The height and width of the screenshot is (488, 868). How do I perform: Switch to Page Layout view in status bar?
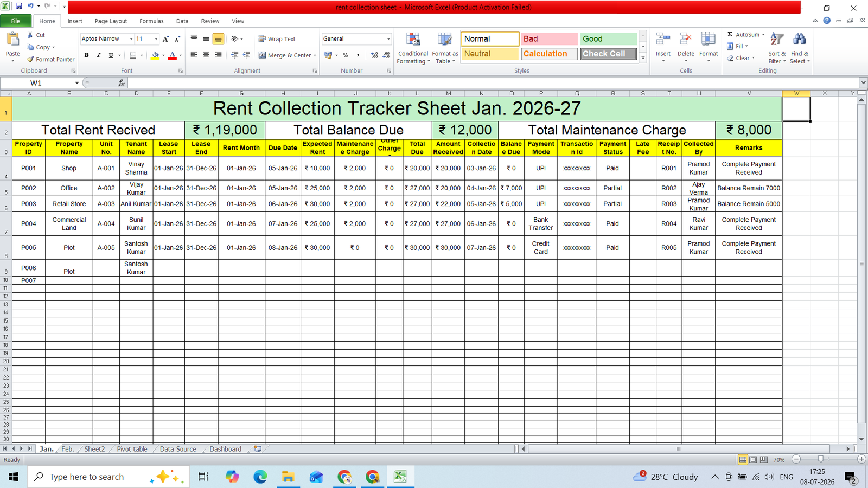pyautogui.click(x=753, y=459)
